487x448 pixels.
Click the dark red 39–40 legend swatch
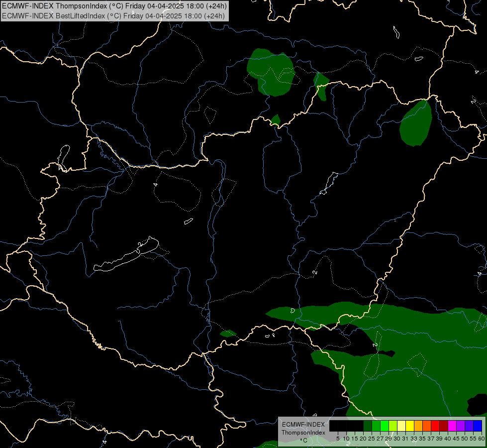[444, 426]
